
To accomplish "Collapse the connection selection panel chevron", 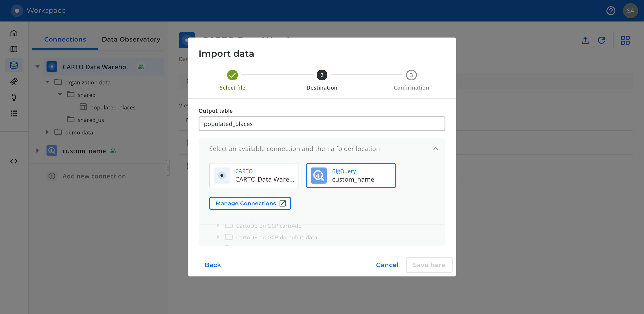I will pyautogui.click(x=435, y=149).
